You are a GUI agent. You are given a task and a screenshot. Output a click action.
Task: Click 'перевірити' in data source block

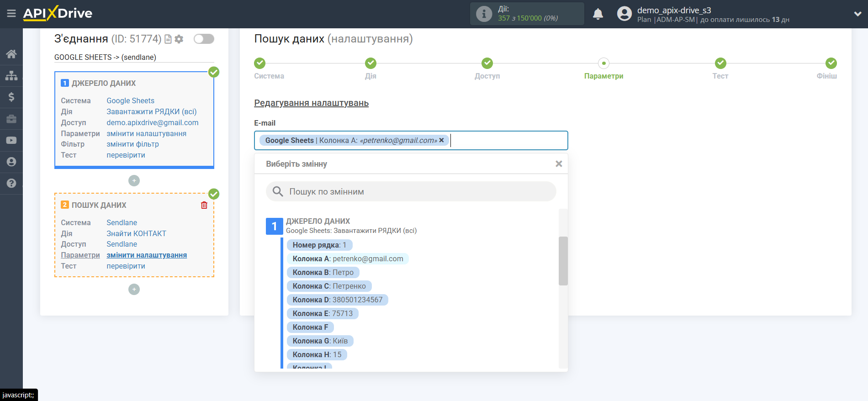click(x=126, y=155)
